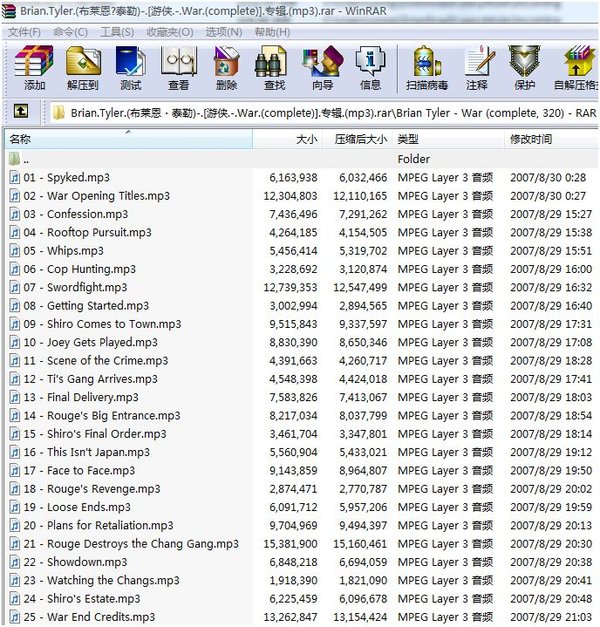Click the 保护 (Protect) shield icon
This screenshot has height=627, width=600.
(524, 61)
